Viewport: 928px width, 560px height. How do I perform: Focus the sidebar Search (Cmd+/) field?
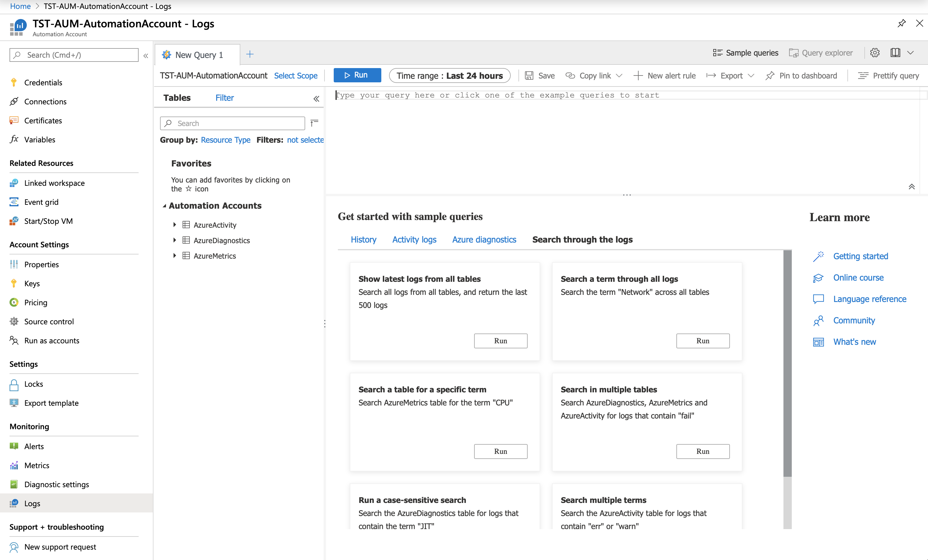(74, 55)
